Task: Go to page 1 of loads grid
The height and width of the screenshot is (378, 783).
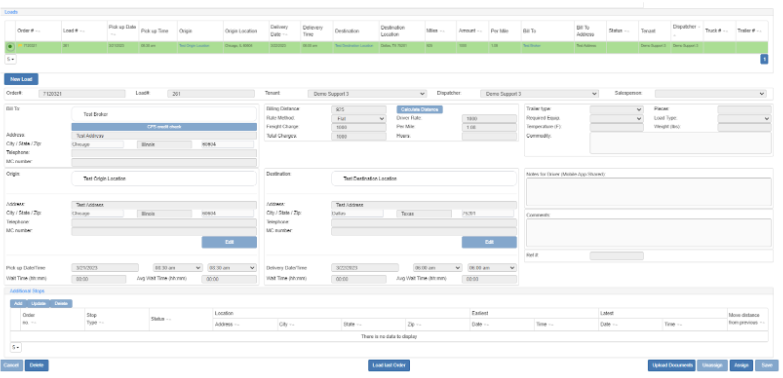Action: tap(764, 59)
